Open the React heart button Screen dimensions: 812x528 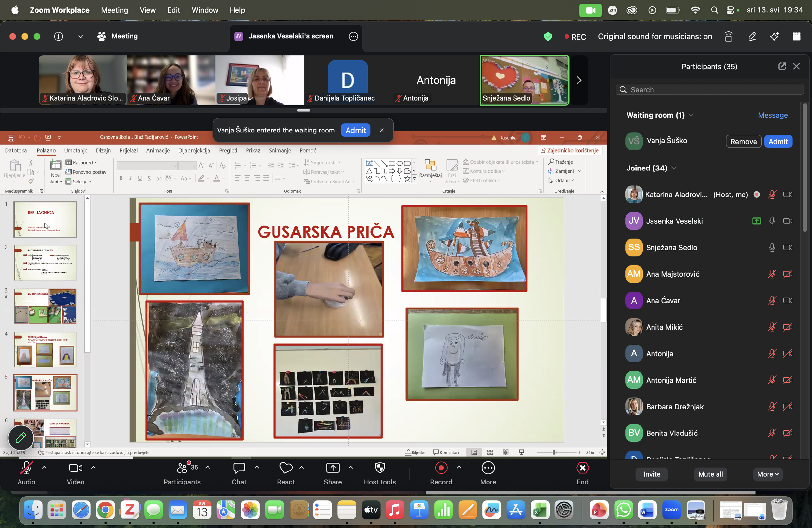[x=286, y=473]
